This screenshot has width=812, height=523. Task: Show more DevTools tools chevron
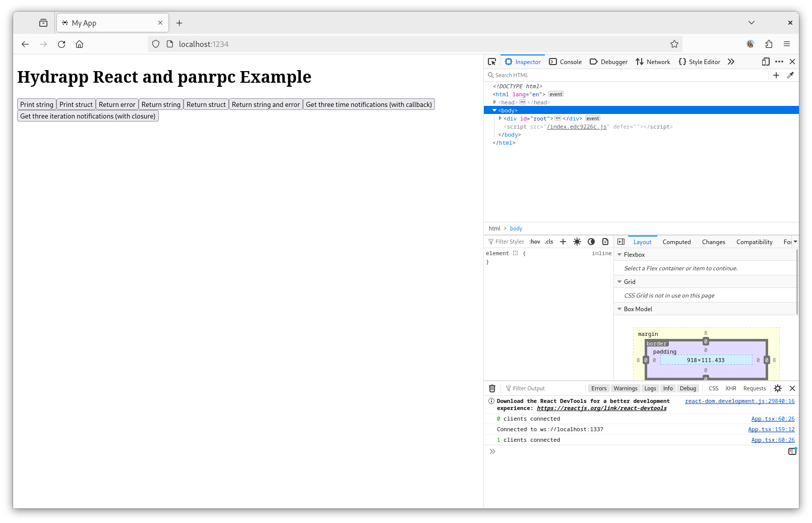[731, 62]
